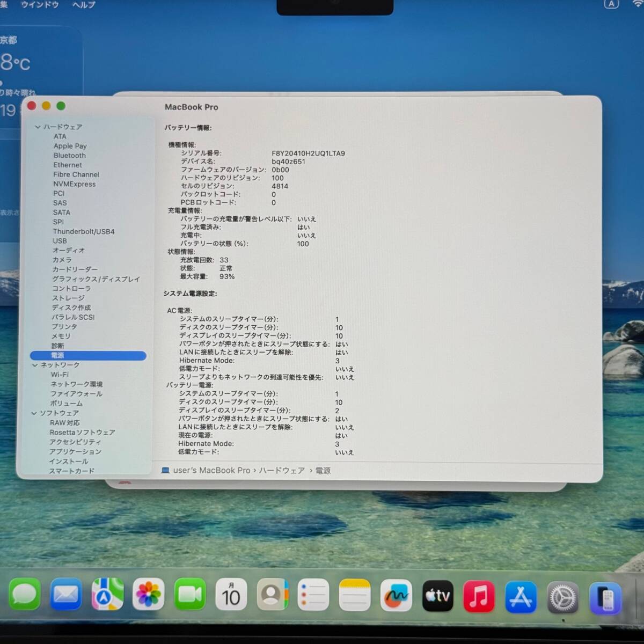
Task: Open the Photos app in Dock
Action: click(x=149, y=595)
